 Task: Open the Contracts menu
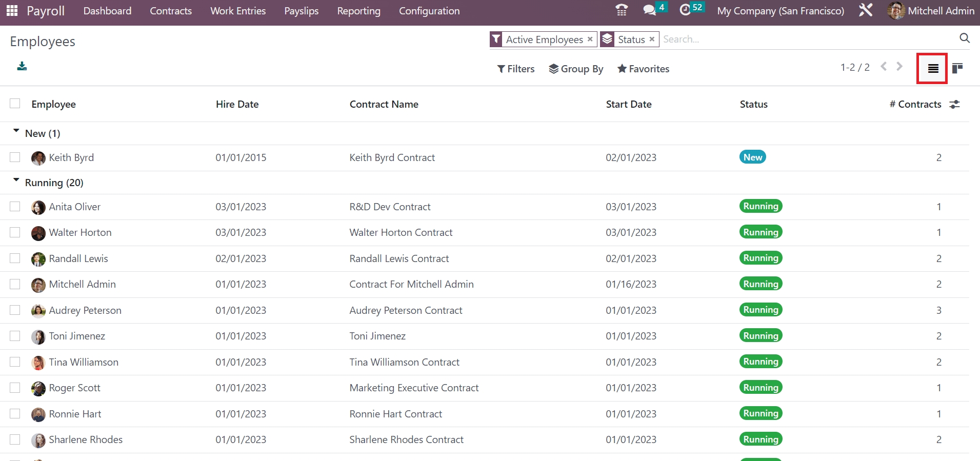(x=171, y=11)
